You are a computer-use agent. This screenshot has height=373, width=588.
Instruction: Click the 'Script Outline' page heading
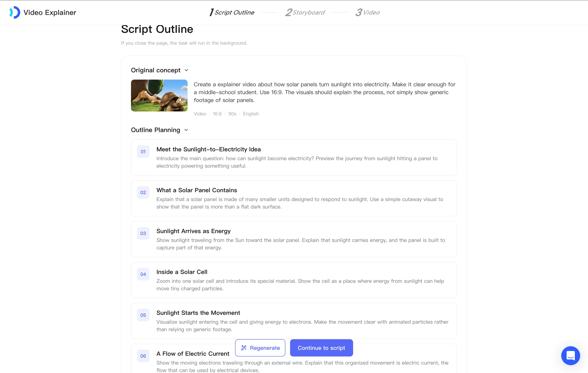click(x=157, y=29)
